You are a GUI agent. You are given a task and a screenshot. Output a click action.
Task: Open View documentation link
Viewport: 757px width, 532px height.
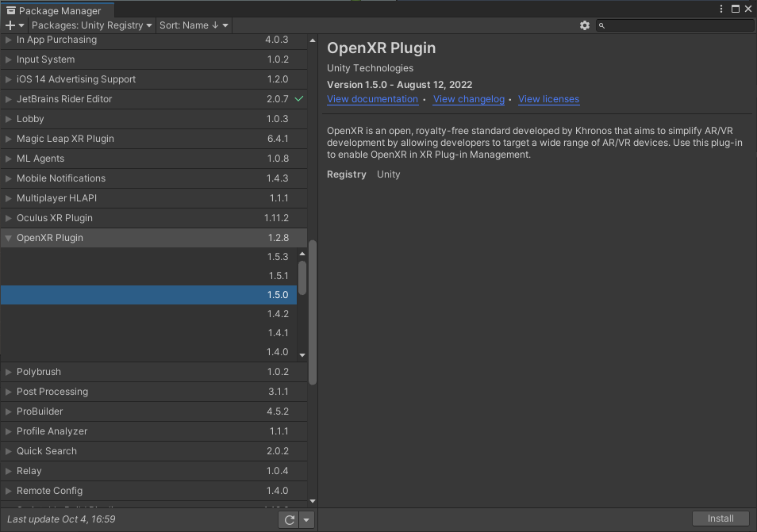[x=372, y=99]
